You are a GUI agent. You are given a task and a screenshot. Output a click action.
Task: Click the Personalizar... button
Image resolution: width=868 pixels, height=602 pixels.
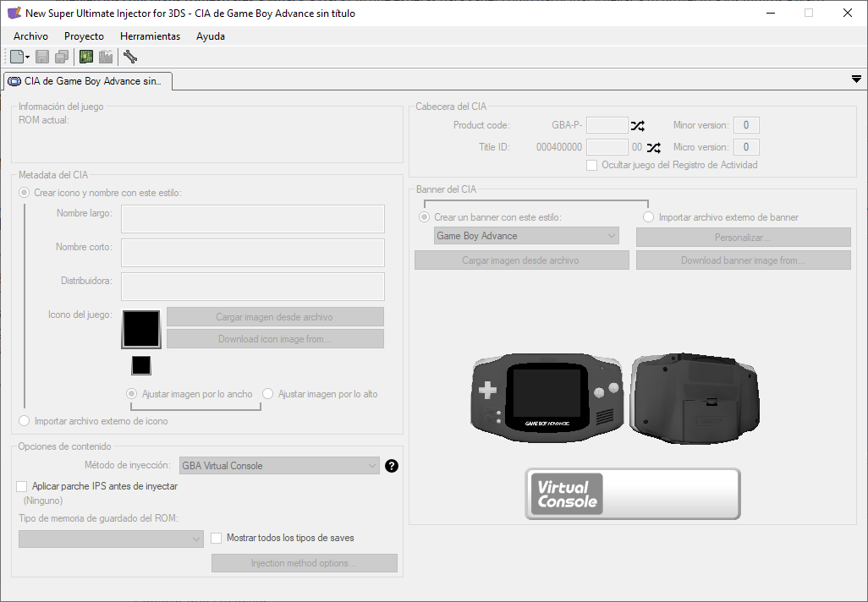click(x=743, y=238)
